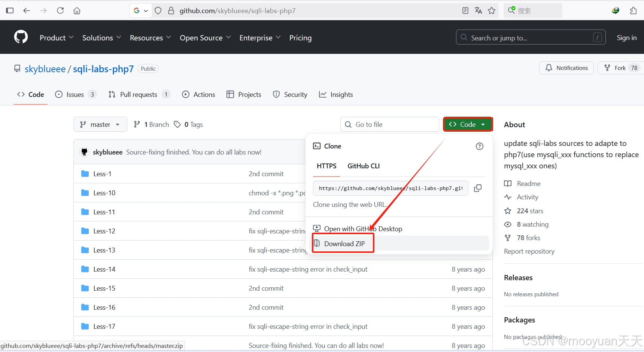This screenshot has width=644, height=352.
Task: Bookmark this page with the star icon
Action: pos(492,10)
